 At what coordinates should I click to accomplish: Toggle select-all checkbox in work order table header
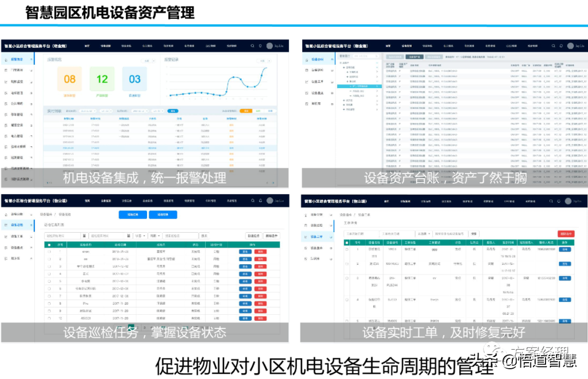point(346,243)
